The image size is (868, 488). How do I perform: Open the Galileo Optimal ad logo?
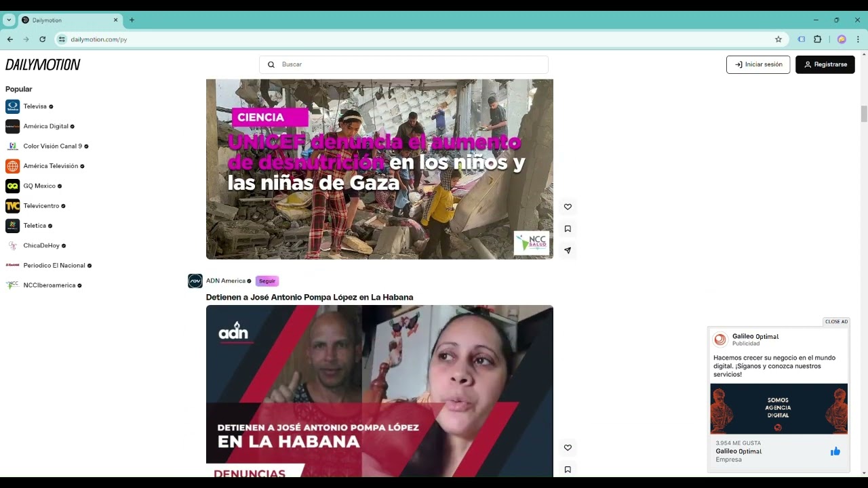721,340
